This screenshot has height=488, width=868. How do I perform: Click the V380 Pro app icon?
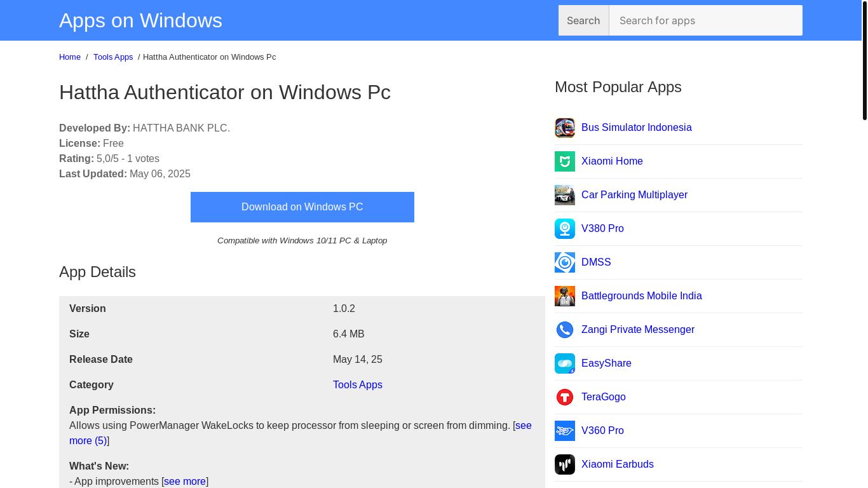(x=565, y=229)
